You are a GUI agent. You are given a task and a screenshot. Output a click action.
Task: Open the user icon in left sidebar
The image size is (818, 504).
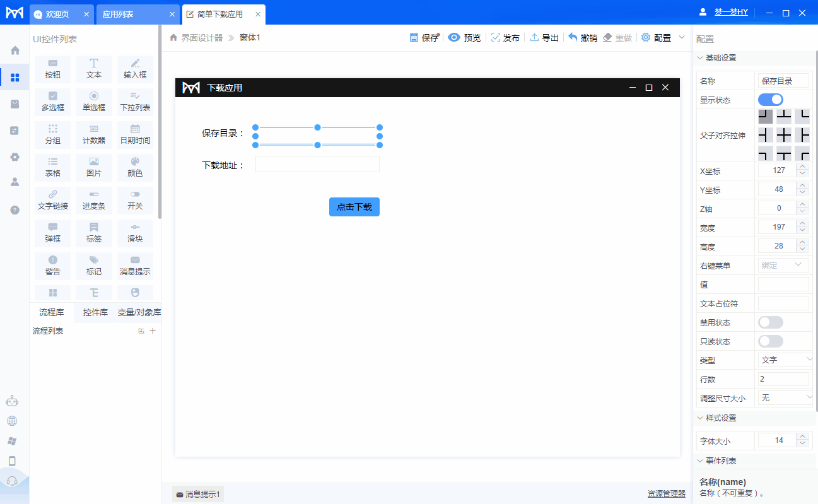(15, 182)
